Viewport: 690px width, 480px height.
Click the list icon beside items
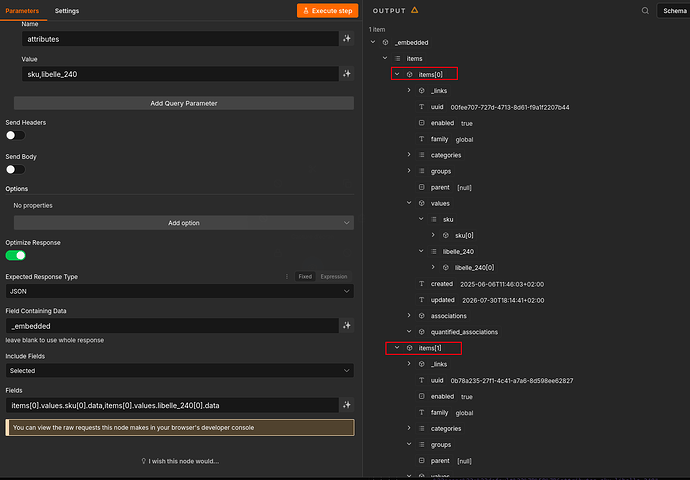(398, 59)
